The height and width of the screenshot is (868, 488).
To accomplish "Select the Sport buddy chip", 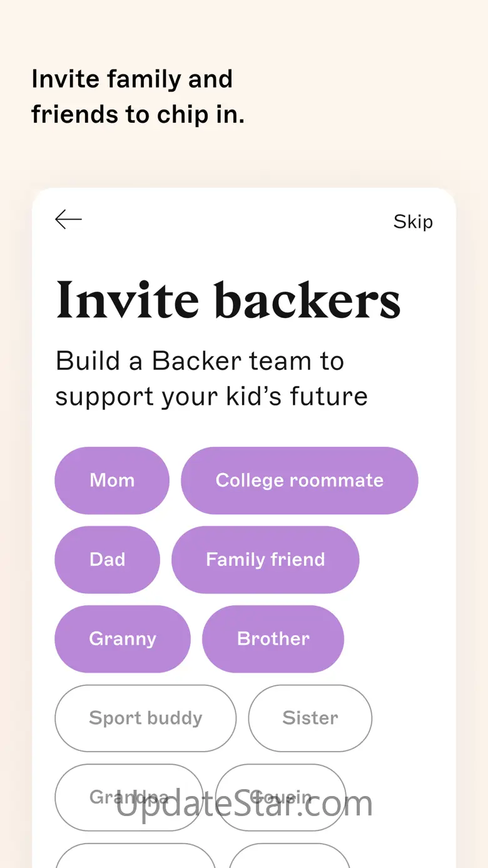I will [x=146, y=718].
